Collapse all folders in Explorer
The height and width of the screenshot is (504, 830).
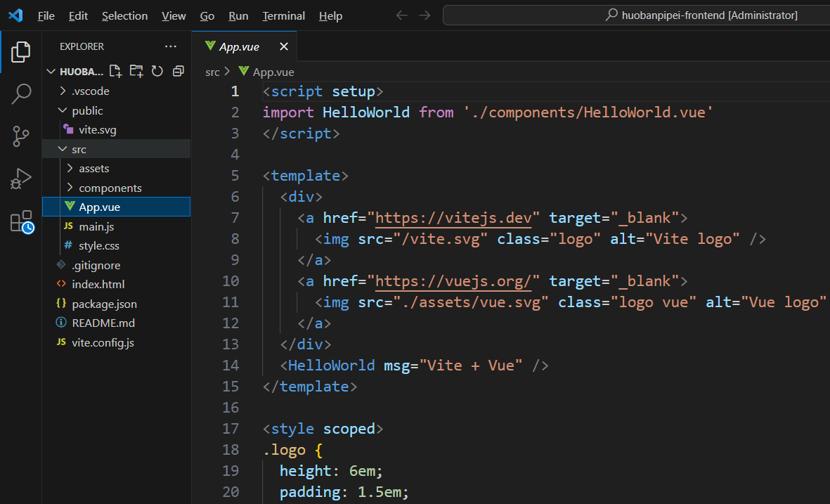pos(179,71)
